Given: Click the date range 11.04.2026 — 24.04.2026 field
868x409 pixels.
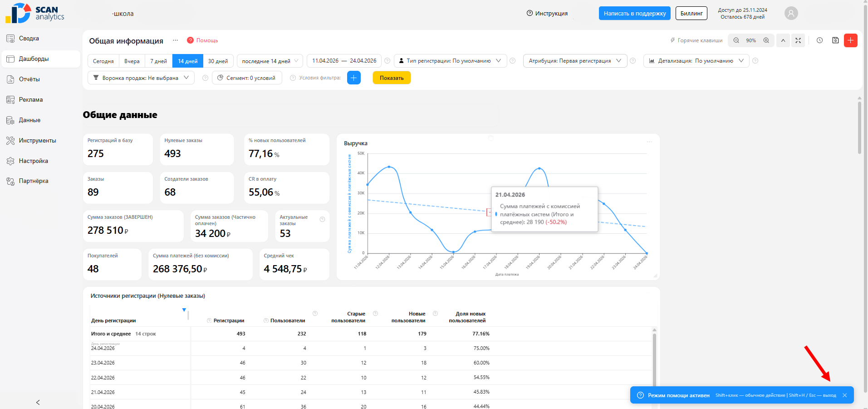Looking at the screenshot, I should coord(344,61).
